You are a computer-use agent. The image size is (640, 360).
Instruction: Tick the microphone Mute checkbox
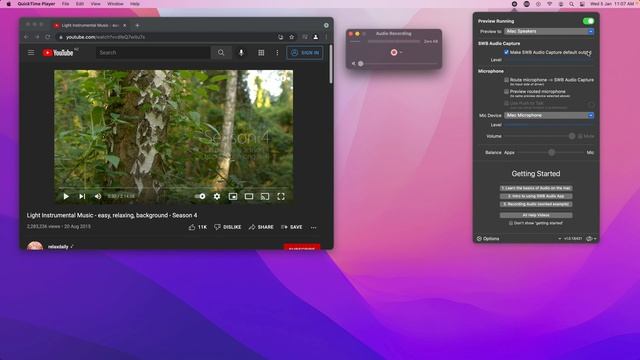[x=580, y=136]
